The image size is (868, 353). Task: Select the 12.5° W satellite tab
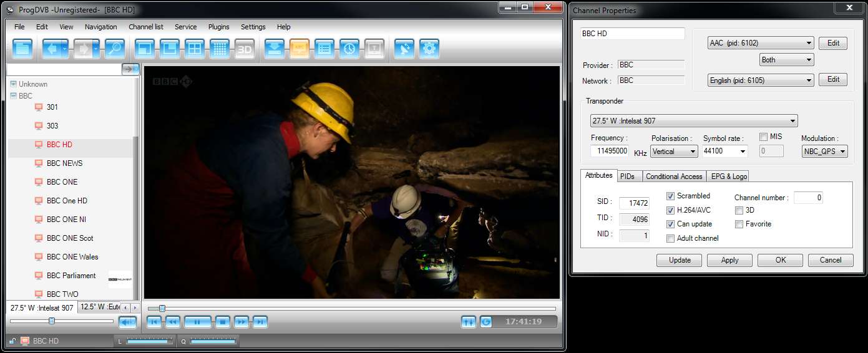(99, 307)
